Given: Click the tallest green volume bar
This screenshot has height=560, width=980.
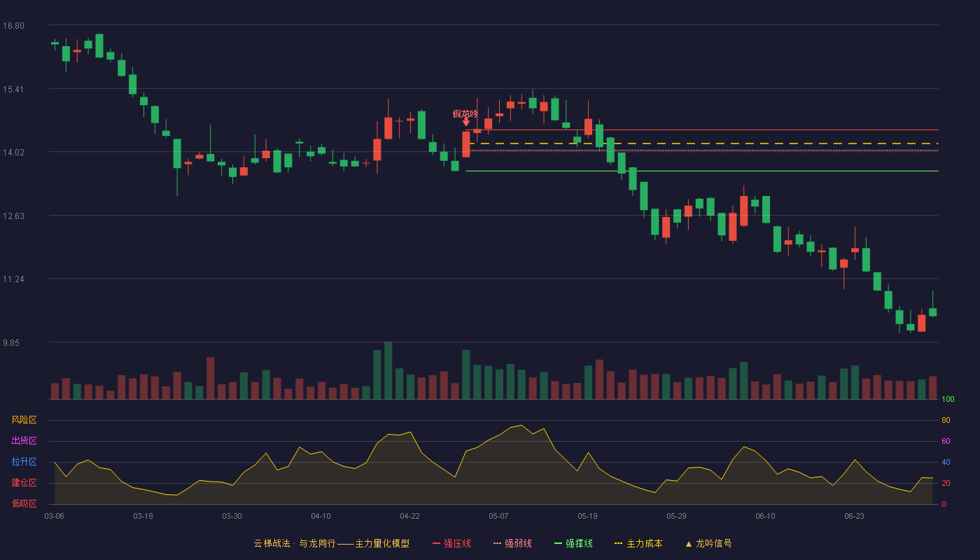Looking at the screenshot, I should pos(388,370).
